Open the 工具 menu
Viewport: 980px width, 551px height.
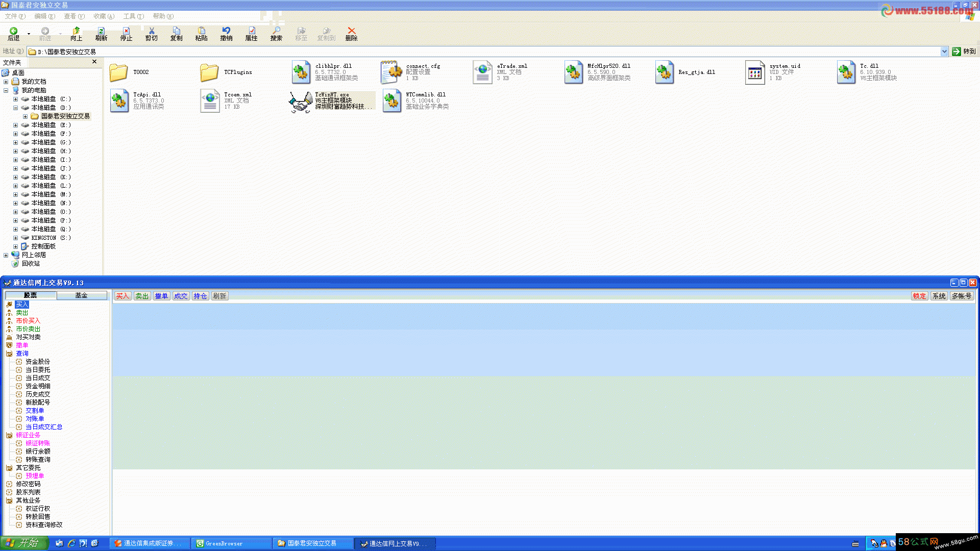[133, 16]
